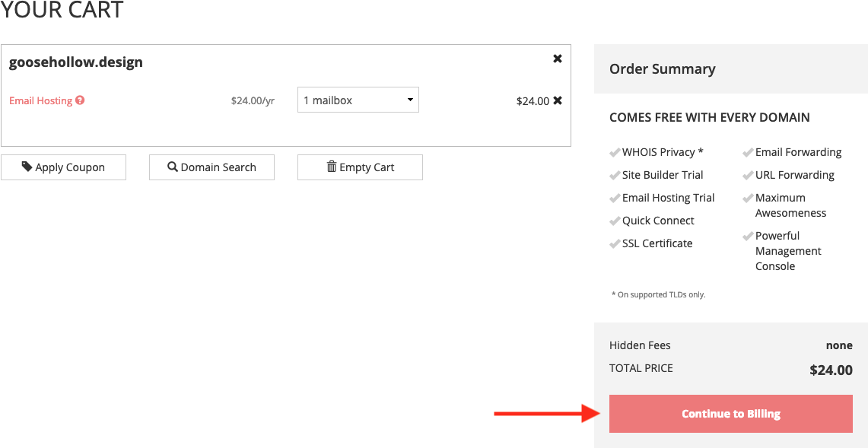The image size is (868, 448).
Task: Click the magnifier icon on Domain Search
Action: tap(173, 167)
